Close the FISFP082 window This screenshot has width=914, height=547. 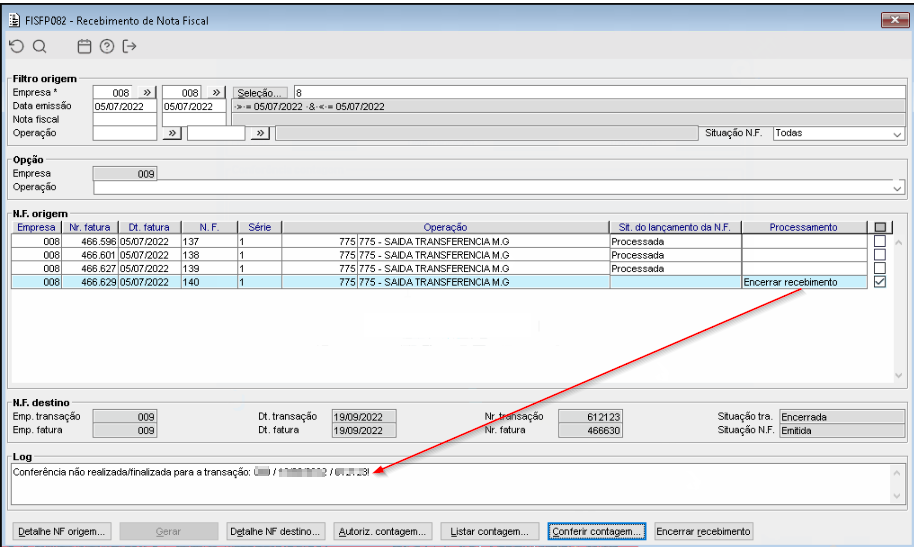pyautogui.click(x=894, y=20)
